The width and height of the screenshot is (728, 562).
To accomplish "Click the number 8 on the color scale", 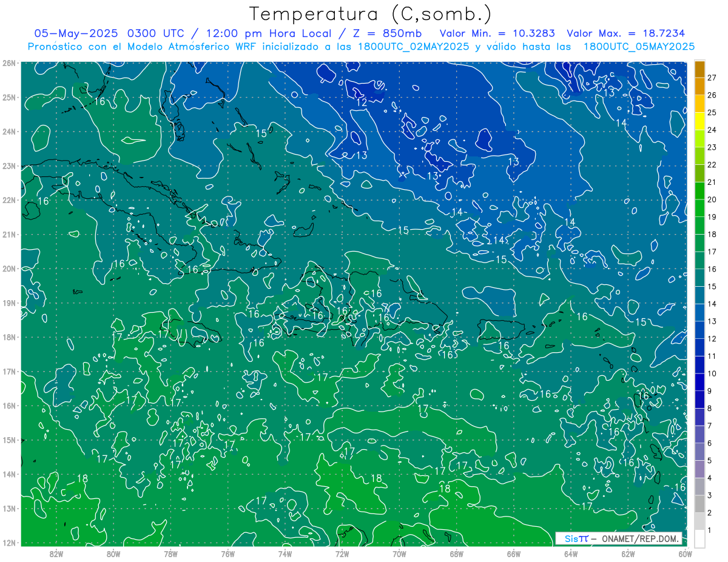I will tap(709, 409).
